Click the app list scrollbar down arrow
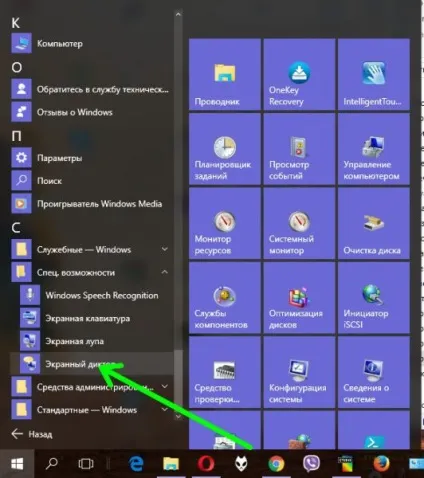 178,416
